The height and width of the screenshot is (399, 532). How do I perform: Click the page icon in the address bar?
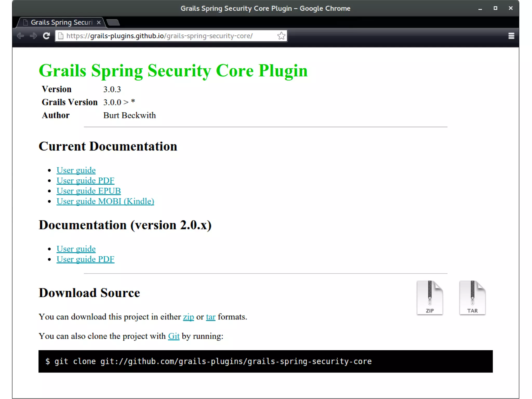(x=61, y=36)
